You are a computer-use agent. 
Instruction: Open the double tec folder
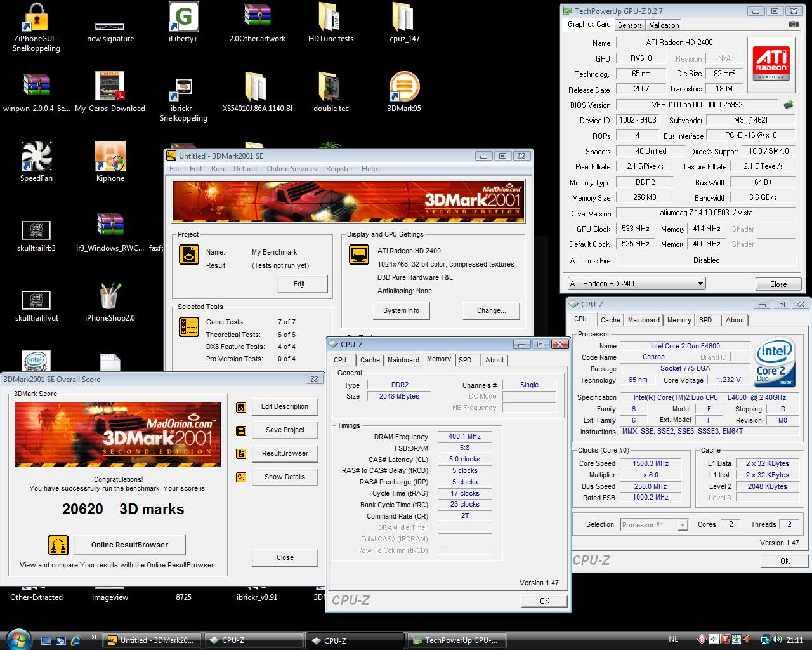[x=331, y=87]
